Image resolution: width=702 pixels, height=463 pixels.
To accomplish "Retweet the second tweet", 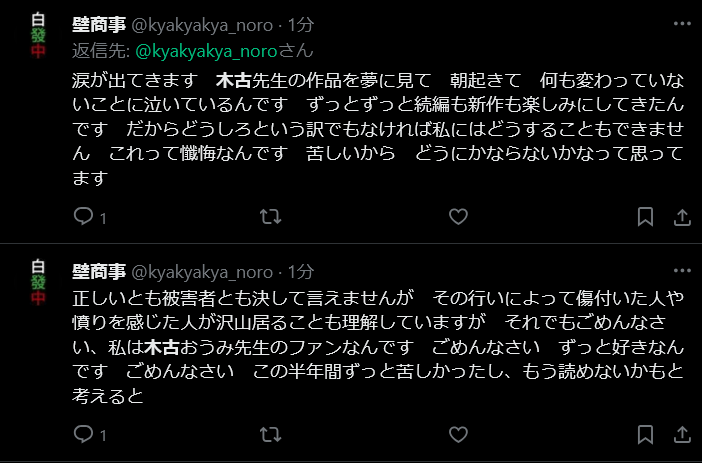I will tap(270, 434).
